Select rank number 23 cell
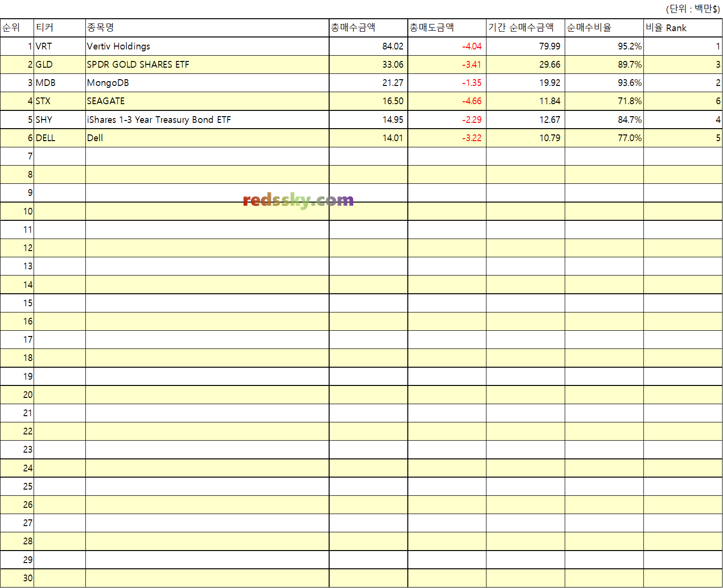The height and width of the screenshot is (588, 723). [17, 450]
